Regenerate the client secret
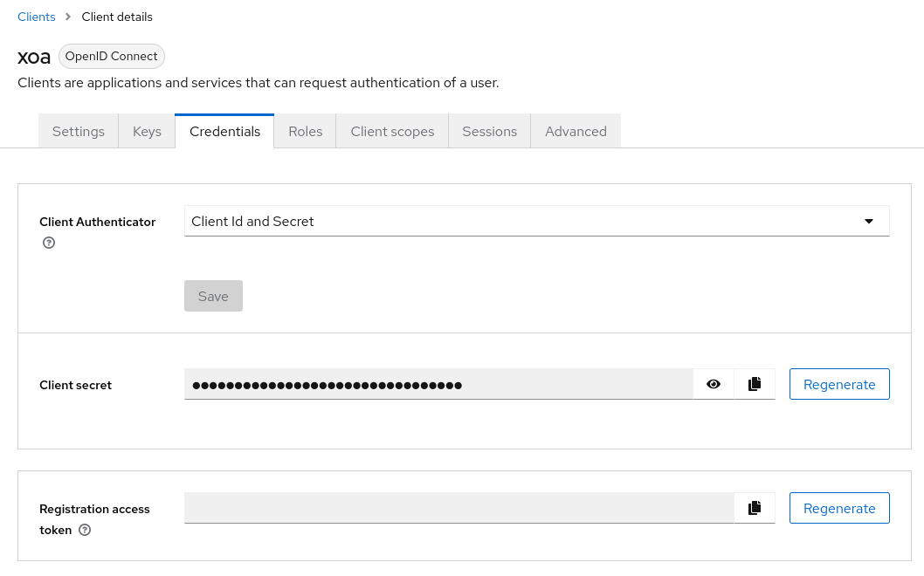 point(839,384)
